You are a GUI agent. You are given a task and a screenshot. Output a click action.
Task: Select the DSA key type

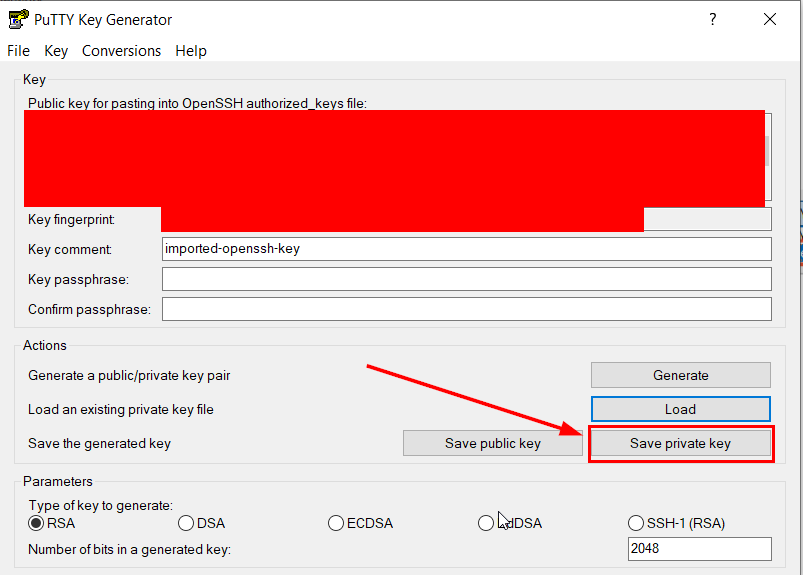pos(186,523)
